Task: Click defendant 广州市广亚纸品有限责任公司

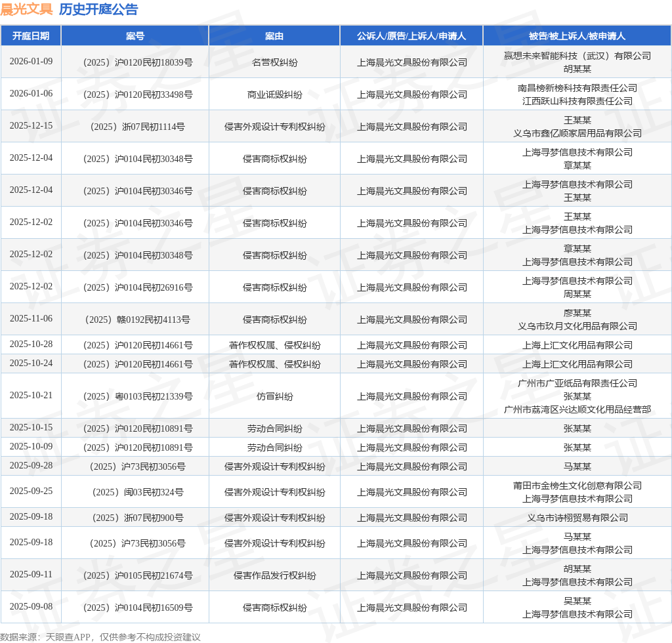Action: pyautogui.click(x=577, y=383)
